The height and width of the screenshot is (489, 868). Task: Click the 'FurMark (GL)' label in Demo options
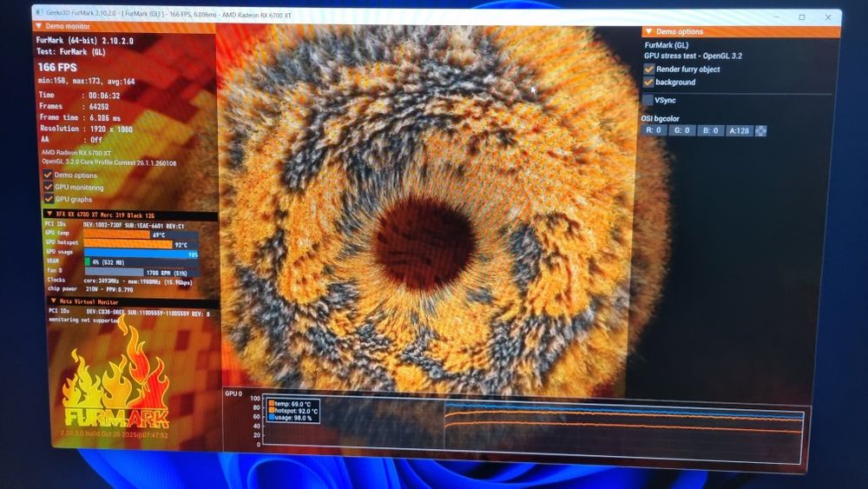coord(667,45)
